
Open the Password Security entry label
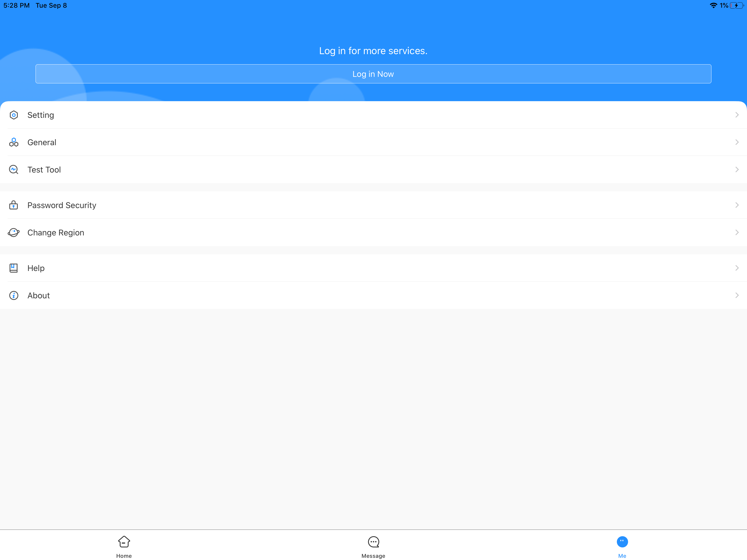click(x=62, y=205)
